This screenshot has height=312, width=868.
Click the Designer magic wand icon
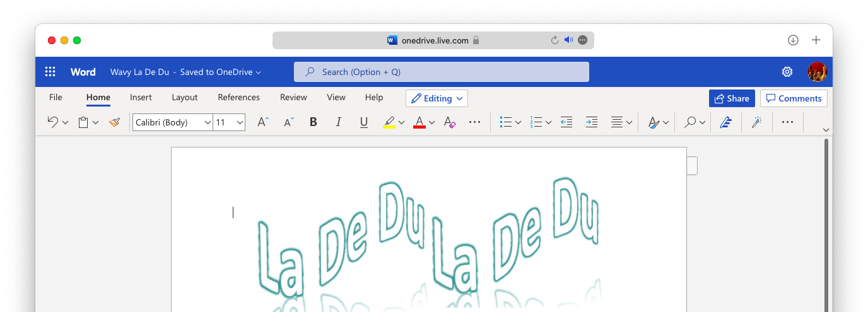[757, 122]
